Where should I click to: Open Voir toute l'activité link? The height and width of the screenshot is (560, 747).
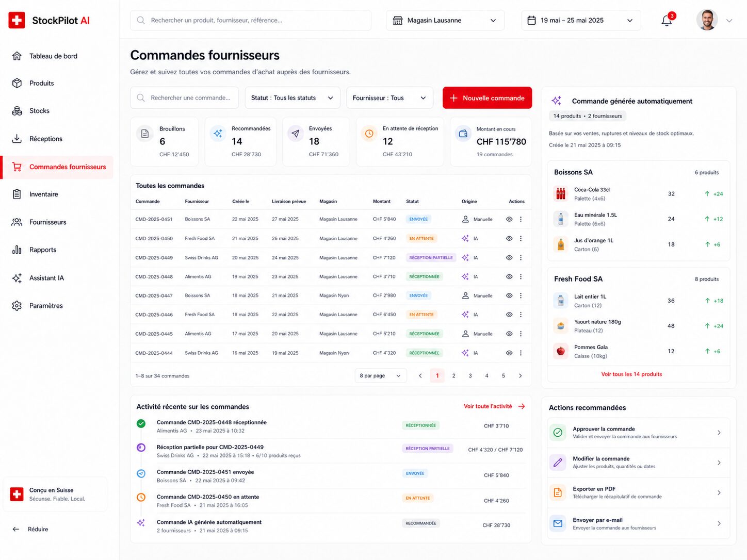point(494,406)
